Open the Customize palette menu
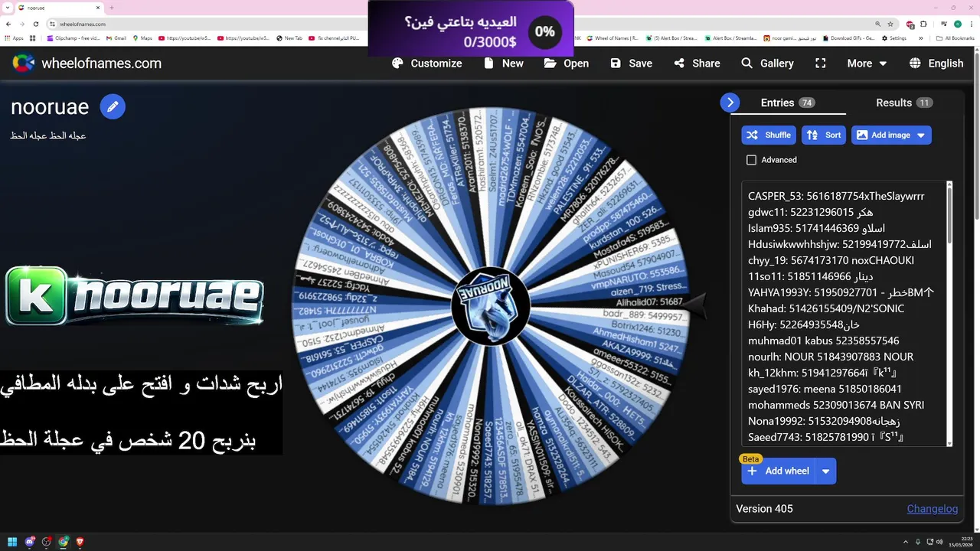The image size is (980, 551). (426, 64)
